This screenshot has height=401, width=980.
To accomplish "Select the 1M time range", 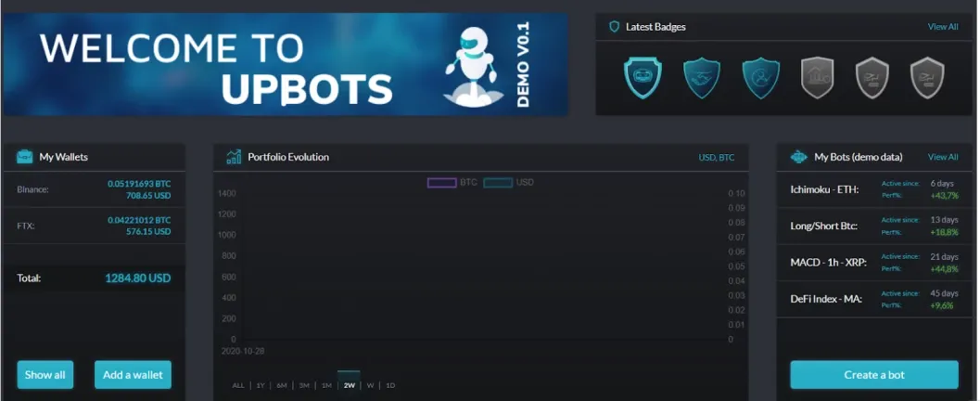I will click(x=326, y=385).
